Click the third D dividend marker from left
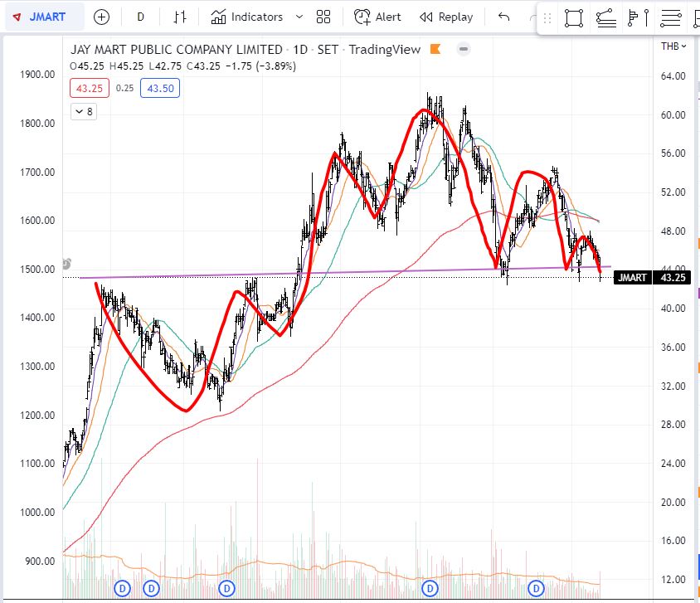This screenshot has height=603, width=700. tap(226, 588)
